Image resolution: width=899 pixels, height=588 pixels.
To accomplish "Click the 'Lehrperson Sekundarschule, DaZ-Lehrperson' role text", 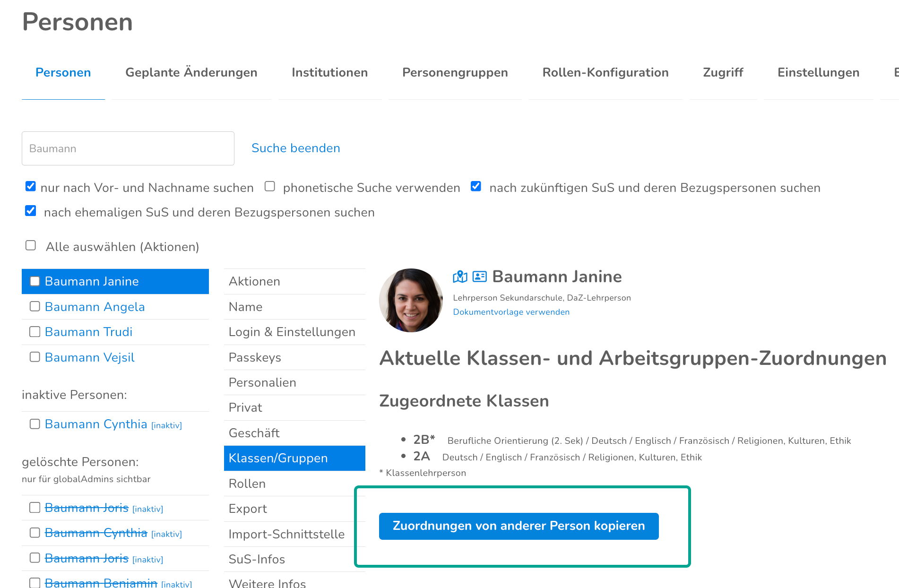I will coord(542,298).
